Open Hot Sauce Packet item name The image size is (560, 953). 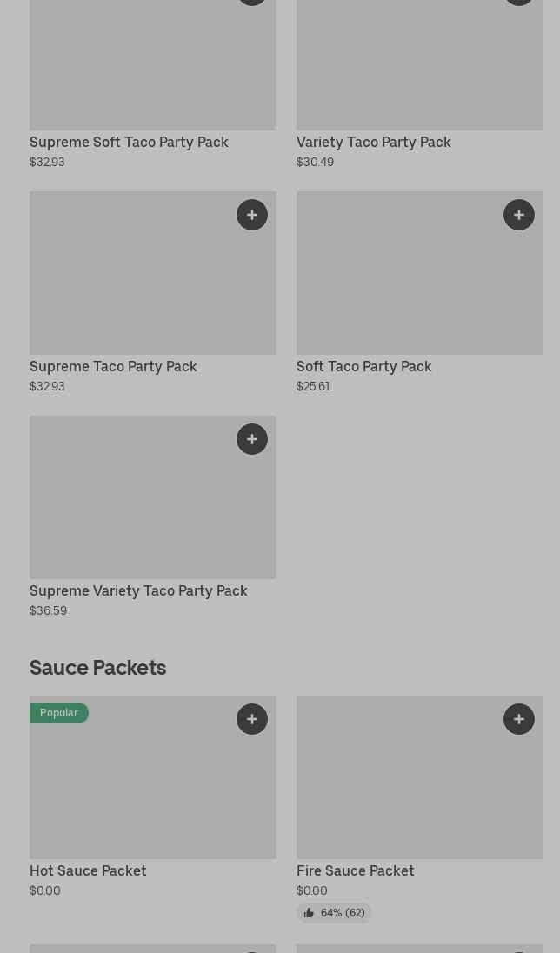coord(88,870)
